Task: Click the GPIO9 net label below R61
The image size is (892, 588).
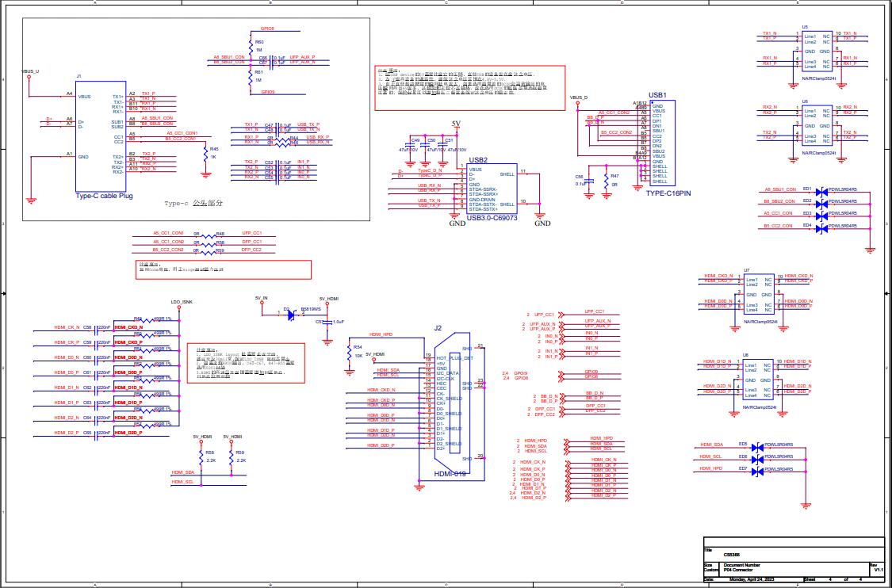Action: (x=268, y=92)
